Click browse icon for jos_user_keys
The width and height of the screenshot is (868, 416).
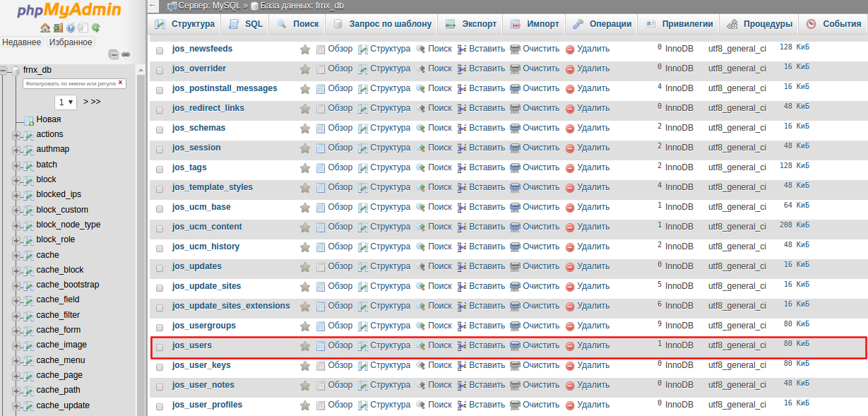pyautogui.click(x=321, y=366)
